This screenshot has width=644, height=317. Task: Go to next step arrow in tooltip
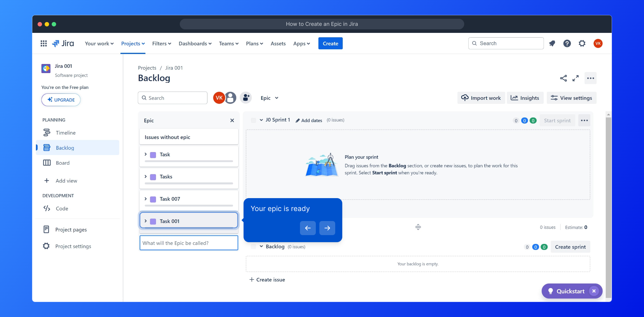tap(327, 228)
